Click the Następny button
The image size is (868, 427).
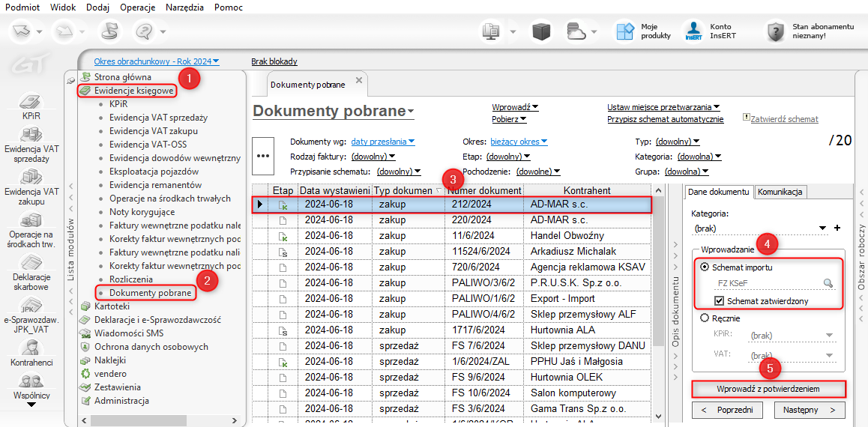click(809, 411)
